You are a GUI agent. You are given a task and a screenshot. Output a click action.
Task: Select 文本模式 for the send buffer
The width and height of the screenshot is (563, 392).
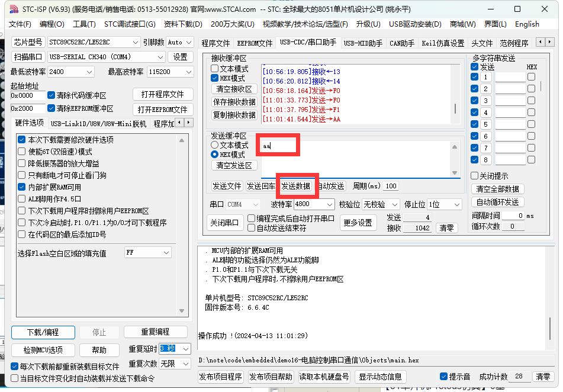click(x=215, y=145)
